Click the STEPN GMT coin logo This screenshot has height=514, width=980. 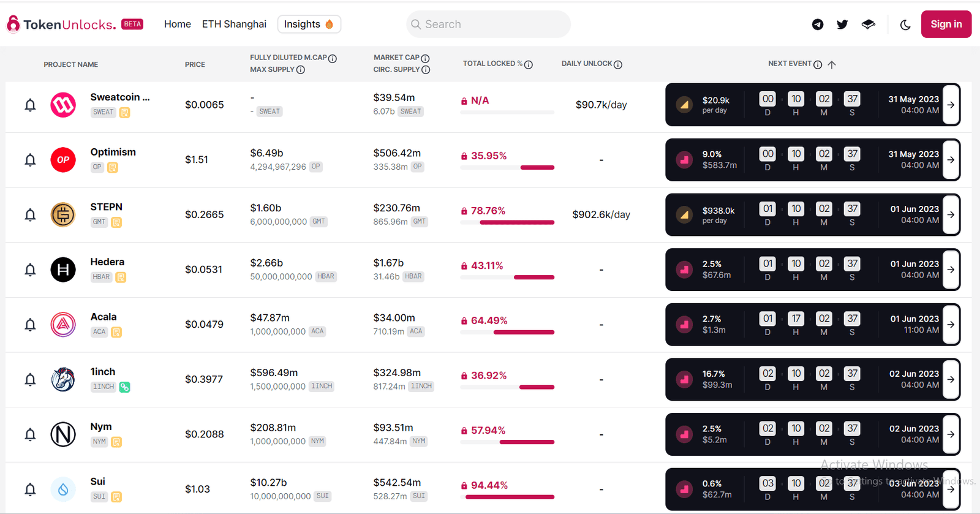[63, 215]
